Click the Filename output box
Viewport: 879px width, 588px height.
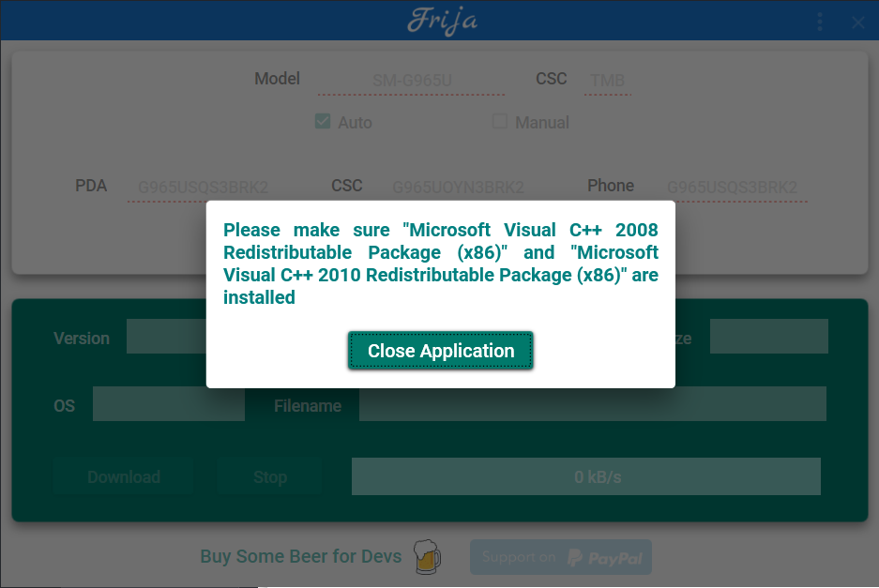point(593,403)
